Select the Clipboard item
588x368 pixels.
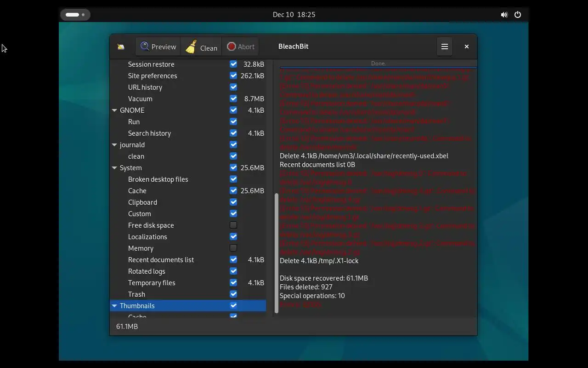coord(142,202)
